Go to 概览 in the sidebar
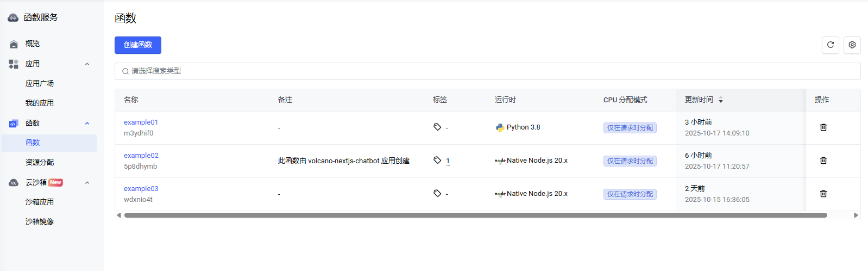The image size is (868, 271). (33, 44)
